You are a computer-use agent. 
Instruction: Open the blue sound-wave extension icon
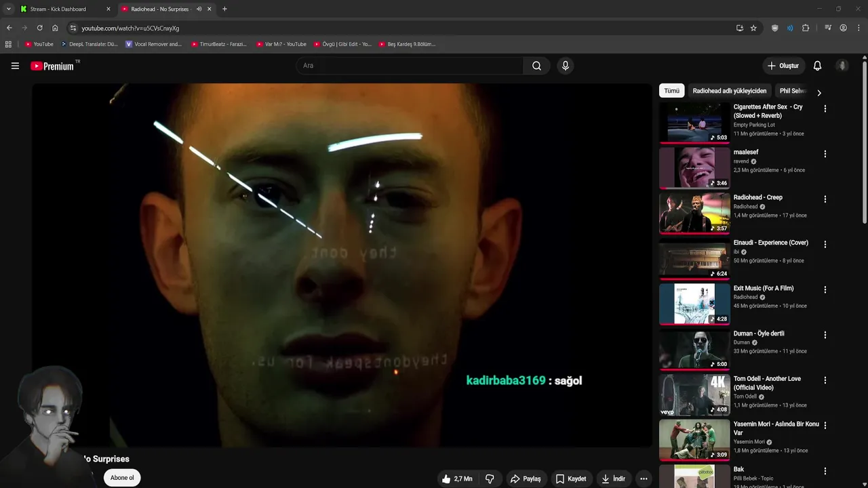coord(790,28)
